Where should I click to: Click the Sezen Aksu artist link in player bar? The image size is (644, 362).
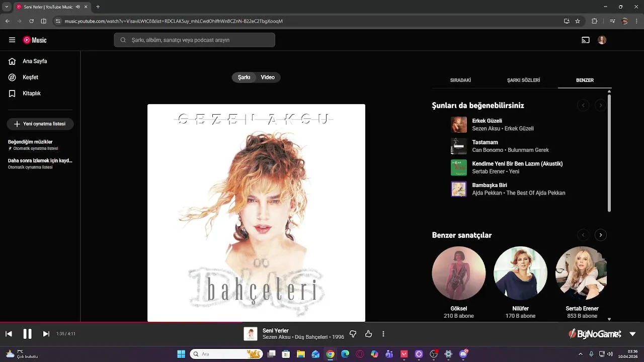[277, 337]
